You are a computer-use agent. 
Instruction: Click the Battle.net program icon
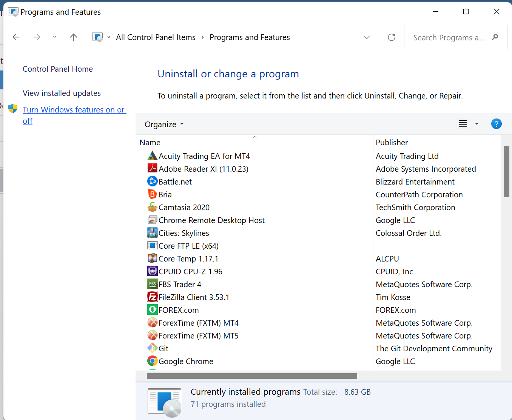(152, 182)
